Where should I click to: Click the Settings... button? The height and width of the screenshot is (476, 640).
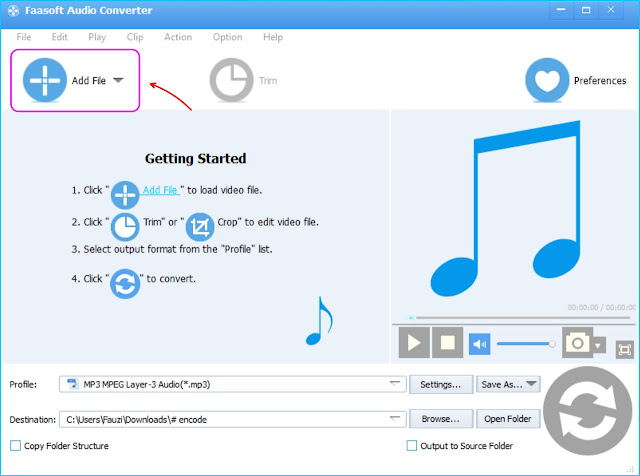click(x=441, y=385)
